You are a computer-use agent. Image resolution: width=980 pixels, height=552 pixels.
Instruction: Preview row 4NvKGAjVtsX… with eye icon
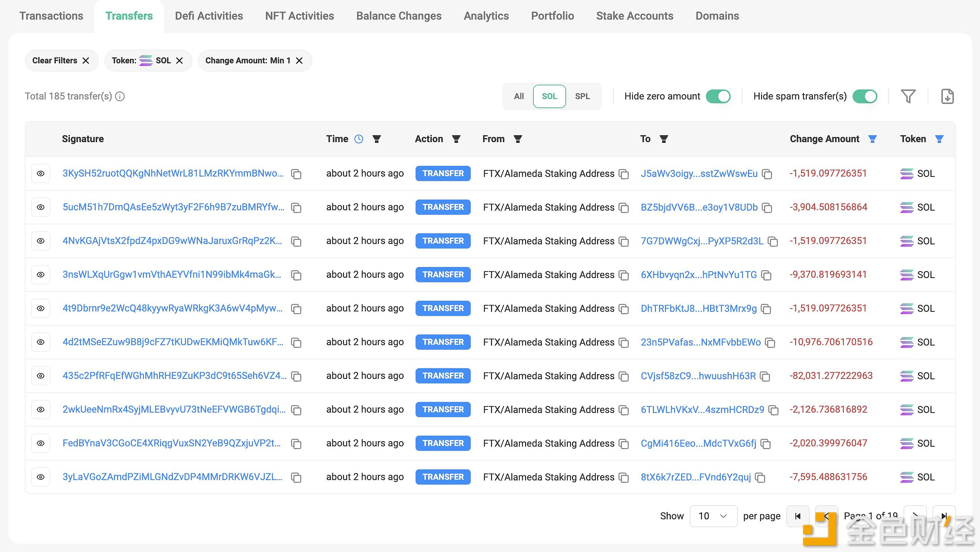(x=41, y=241)
